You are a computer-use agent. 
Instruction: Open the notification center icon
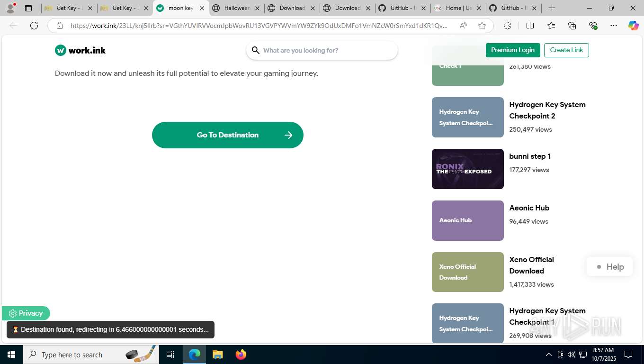coord(628,355)
